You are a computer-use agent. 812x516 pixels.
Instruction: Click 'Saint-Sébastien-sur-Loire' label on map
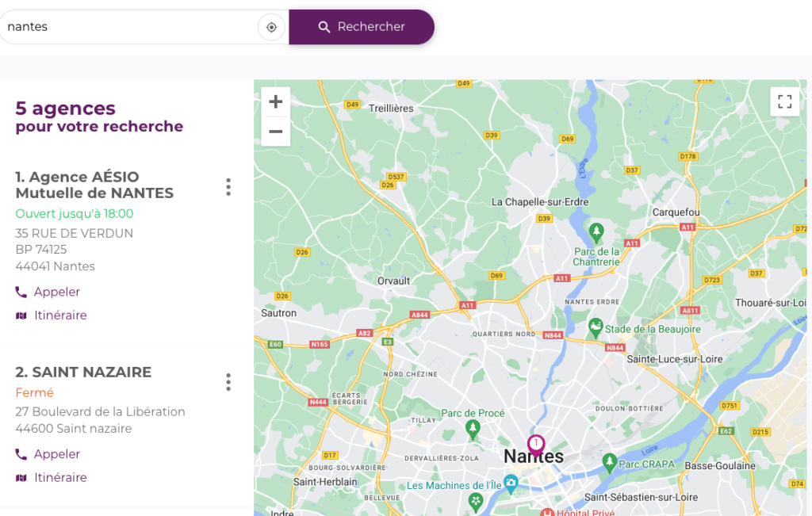[641, 497]
